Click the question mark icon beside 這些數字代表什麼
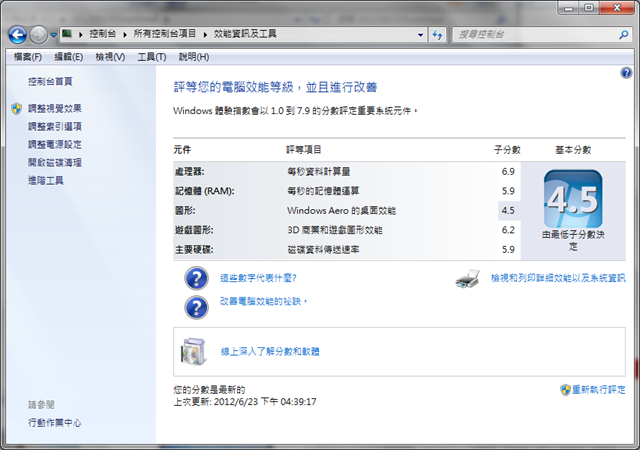Screen dimensions: 640x450 [196, 278]
